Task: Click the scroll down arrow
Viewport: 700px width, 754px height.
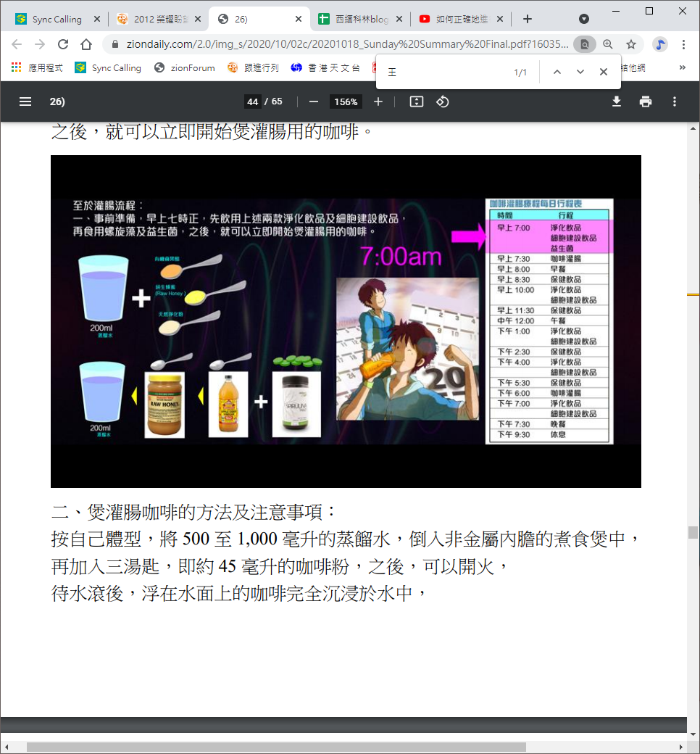Action: click(x=693, y=734)
